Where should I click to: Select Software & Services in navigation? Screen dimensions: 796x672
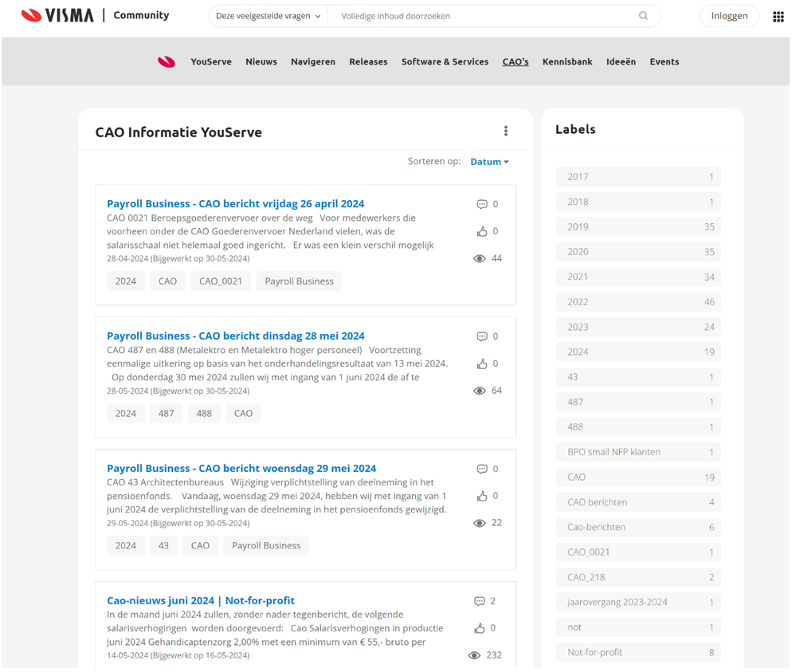[x=445, y=61]
